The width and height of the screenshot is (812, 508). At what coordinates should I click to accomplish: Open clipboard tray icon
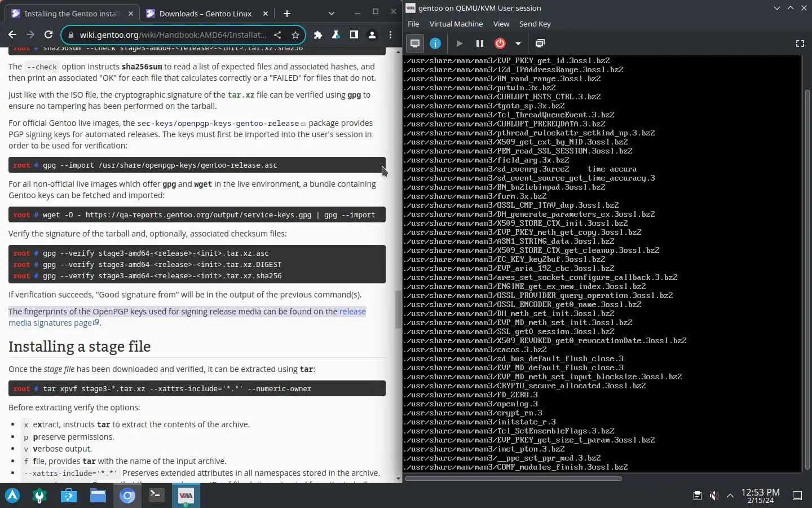coord(698,496)
